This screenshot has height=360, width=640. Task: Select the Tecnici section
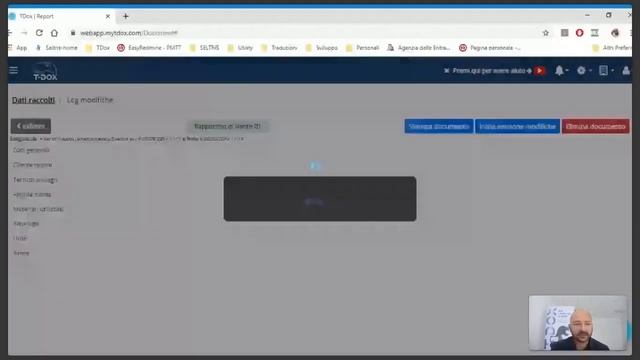pos(36,180)
